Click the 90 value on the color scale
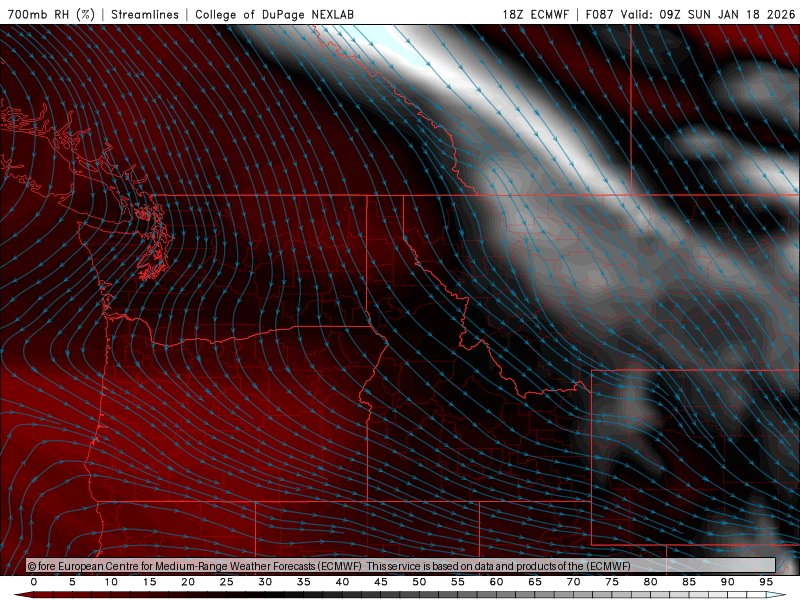Screen dimensions: 800x600 pos(728,582)
